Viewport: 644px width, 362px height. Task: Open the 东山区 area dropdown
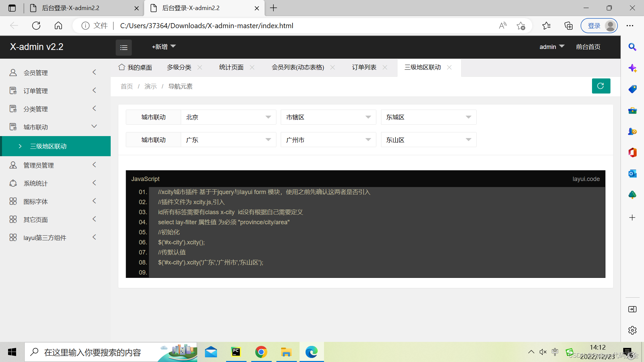pos(429,140)
